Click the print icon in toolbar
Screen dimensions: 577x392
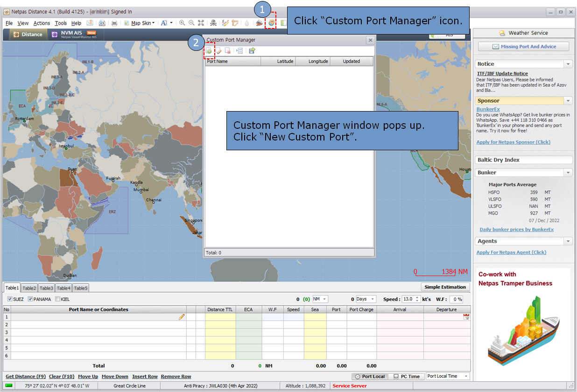114,23
